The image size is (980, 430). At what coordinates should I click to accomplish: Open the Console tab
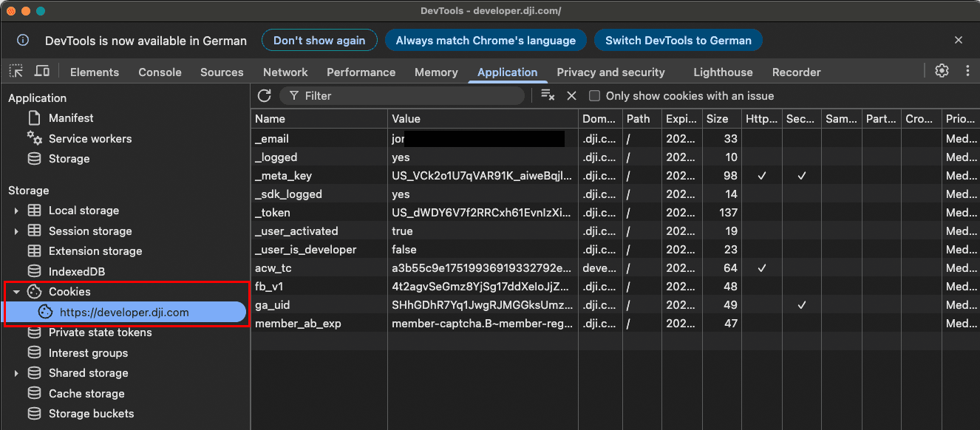tap(160, 72)
